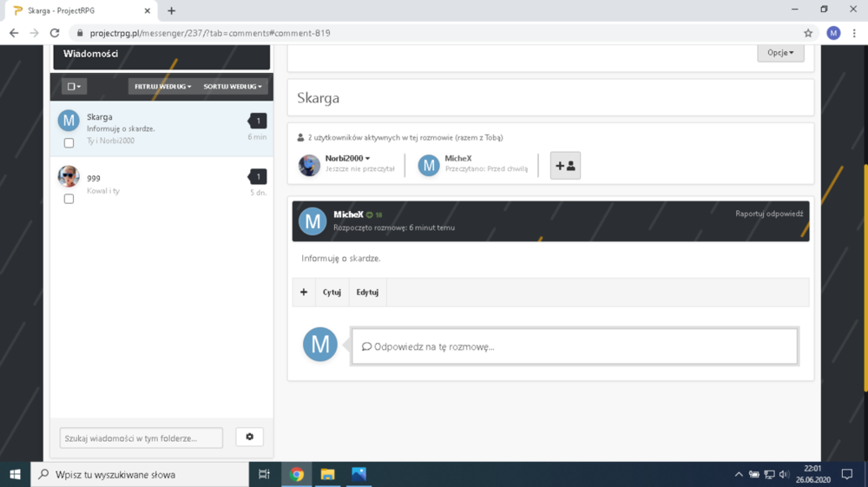This screenshot has width=868, height=487.
Task: Open Chrome three-dot menu
Action: (854, 33)
